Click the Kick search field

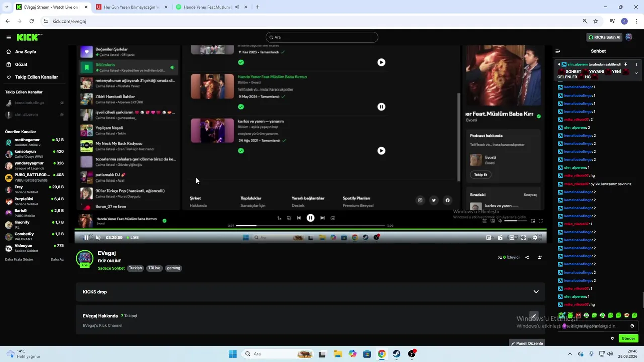pyautogui.click(x=322, y=37)
